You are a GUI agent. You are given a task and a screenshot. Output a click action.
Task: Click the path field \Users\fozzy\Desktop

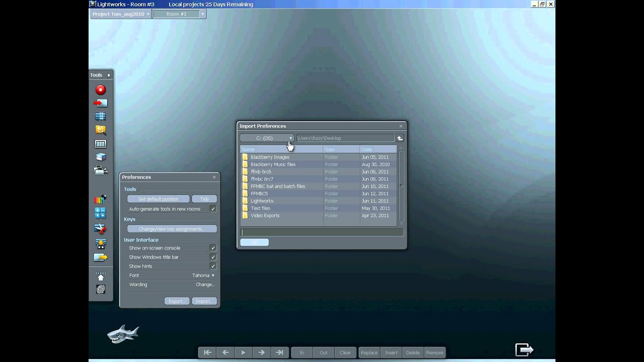345,138
